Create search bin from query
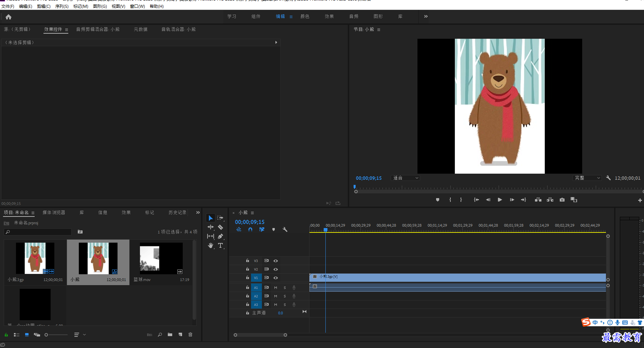 pyautogui.click(x=80, y=232)
